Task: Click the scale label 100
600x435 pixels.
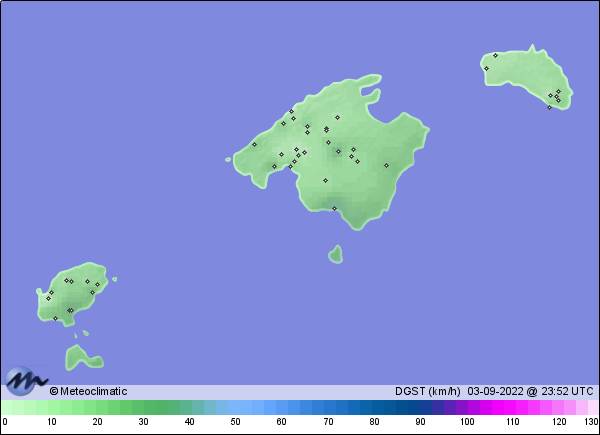Action: (467, 422)
